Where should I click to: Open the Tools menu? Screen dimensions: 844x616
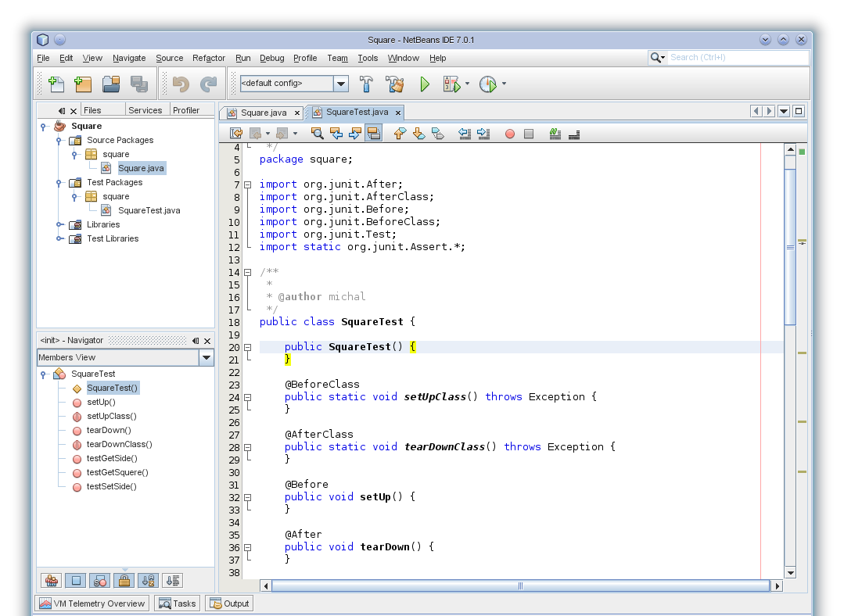click(x=368, y=58)
